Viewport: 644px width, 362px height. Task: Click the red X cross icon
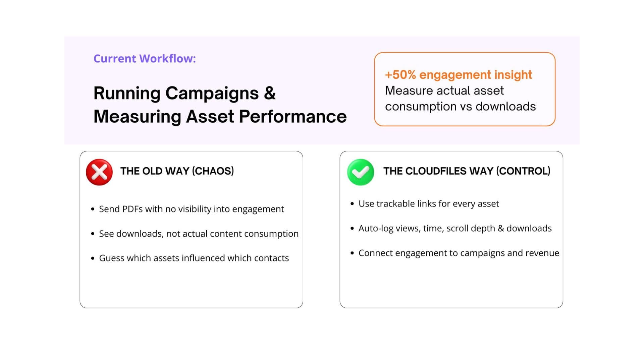(99, 172)
